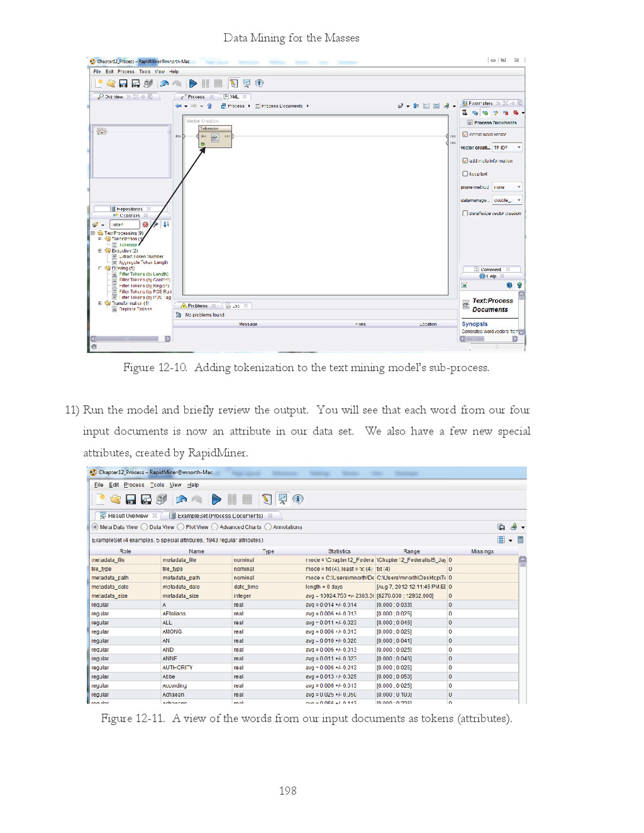
Task: Select Data View radio button
Action: (144, 527)
